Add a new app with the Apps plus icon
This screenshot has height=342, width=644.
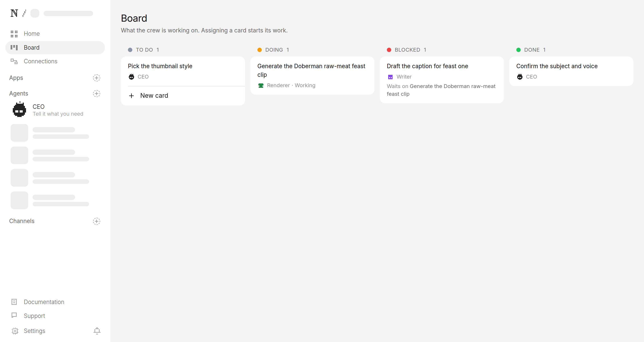click(97, 78)
